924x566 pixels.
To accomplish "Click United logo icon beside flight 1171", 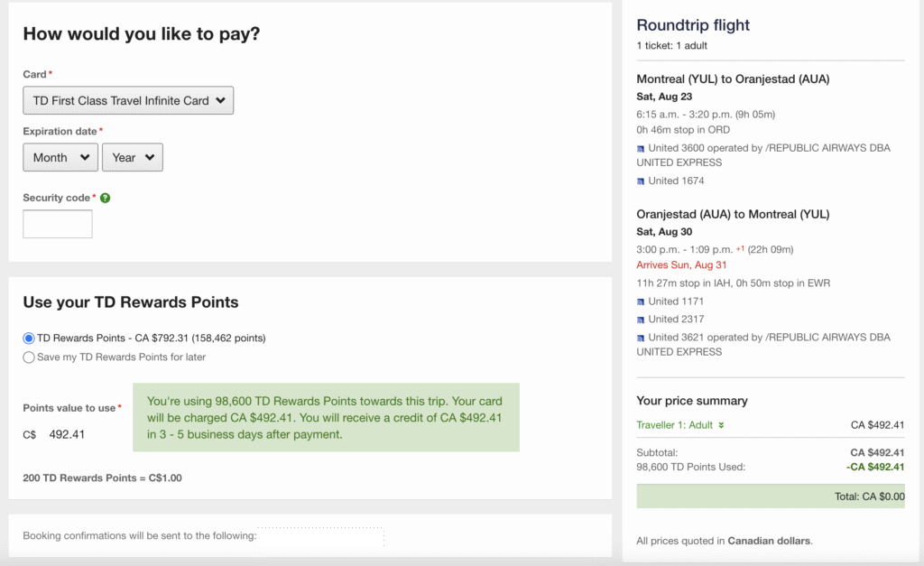I will [x=641, y=302].
